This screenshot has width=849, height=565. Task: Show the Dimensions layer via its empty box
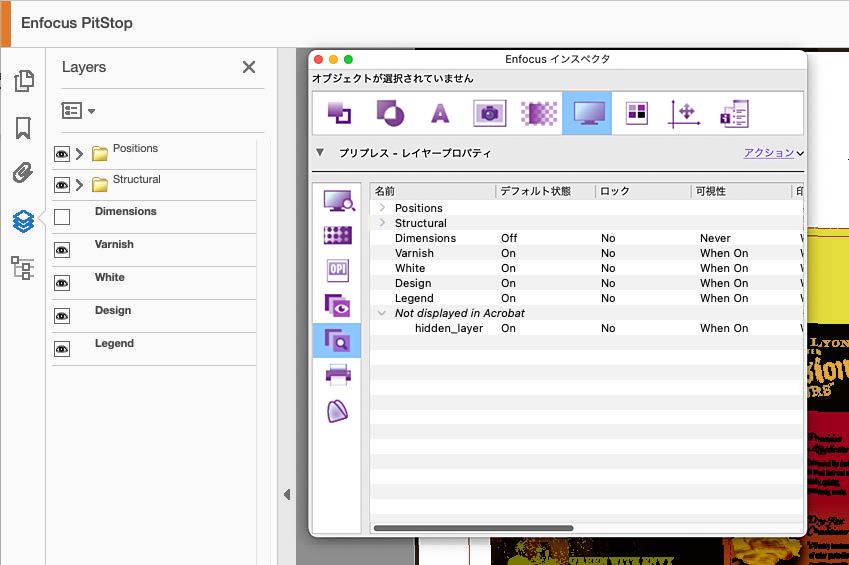click(62, 217)
